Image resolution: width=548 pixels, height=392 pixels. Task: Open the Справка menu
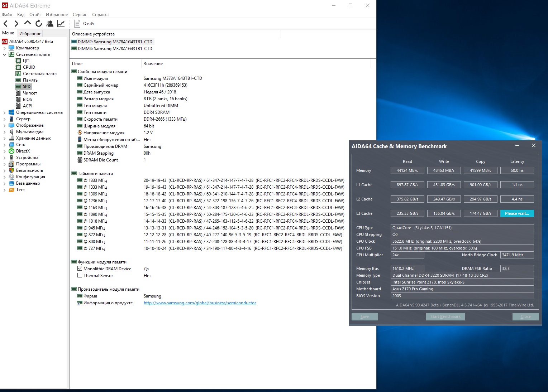tap(100, 15)
